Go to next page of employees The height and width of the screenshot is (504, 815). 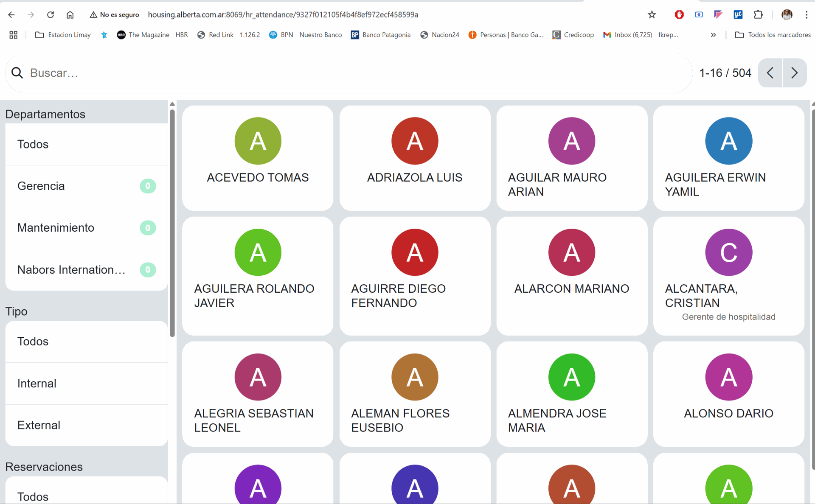pyautogui.click(x=794, y=73)
